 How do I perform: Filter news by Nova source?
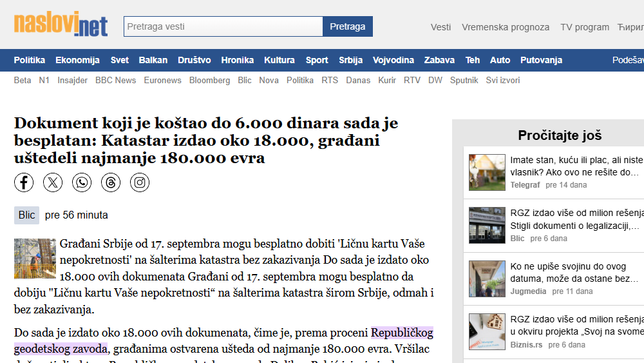269,80
